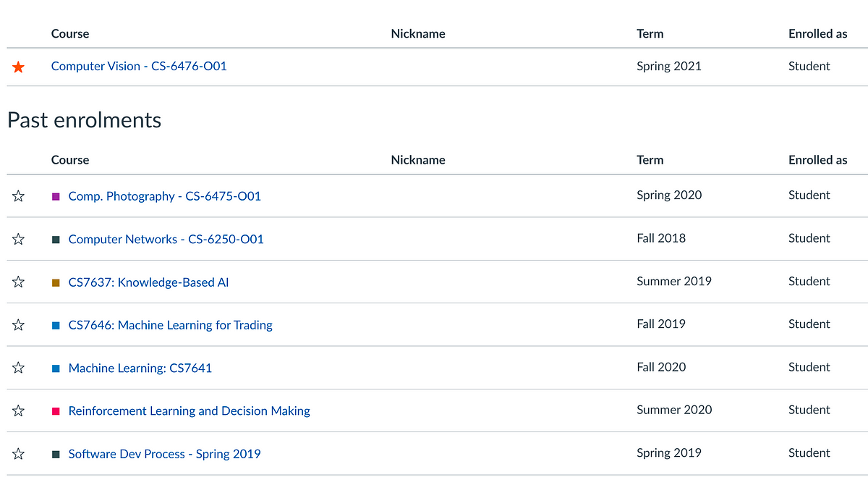Screen dimensions: 868x493
Task: Toggle star for Comp. Photography course
Action: (18, 196)
